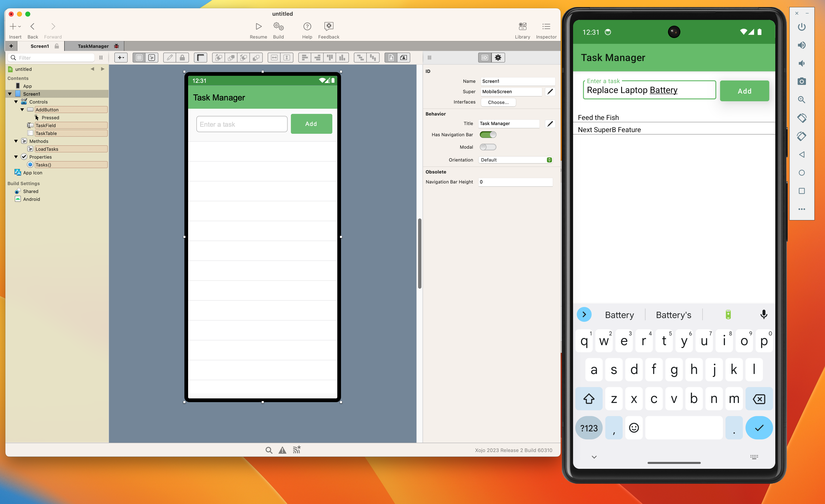Collapse the AddButton item
The image size is (825, 504).
coord(22,110)
